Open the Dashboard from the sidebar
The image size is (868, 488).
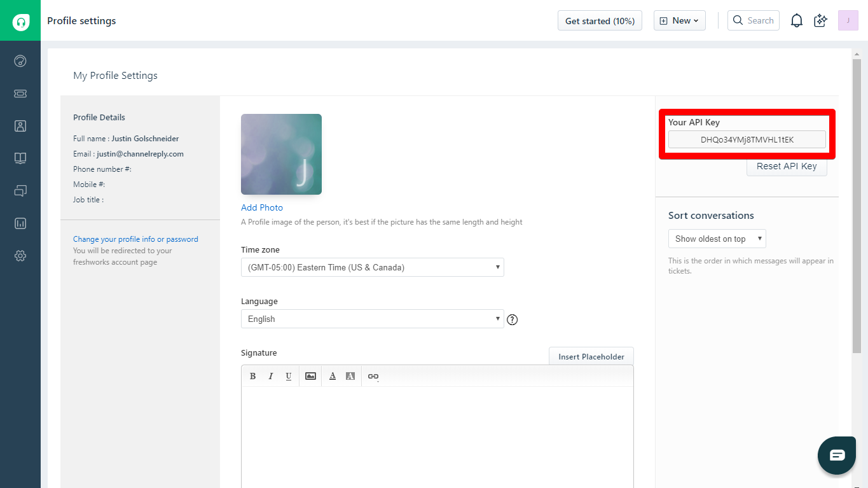[20, 61]
